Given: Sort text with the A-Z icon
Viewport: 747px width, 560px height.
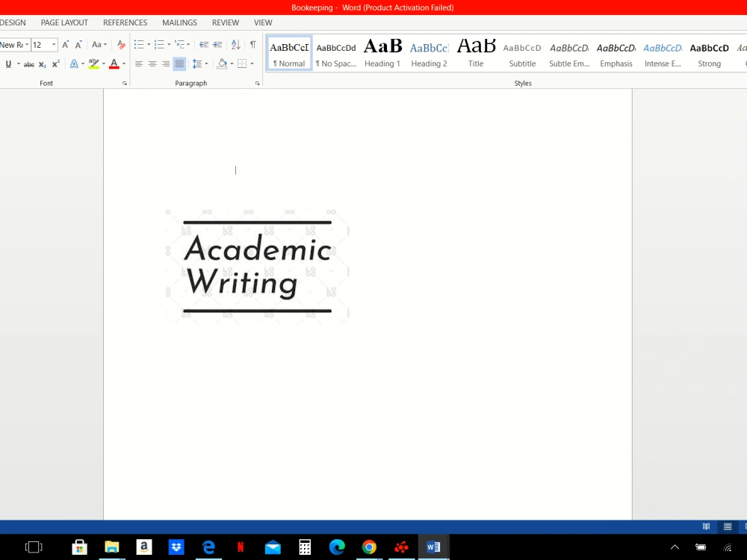Looking at the screenshot, I should tap(236, 45).
